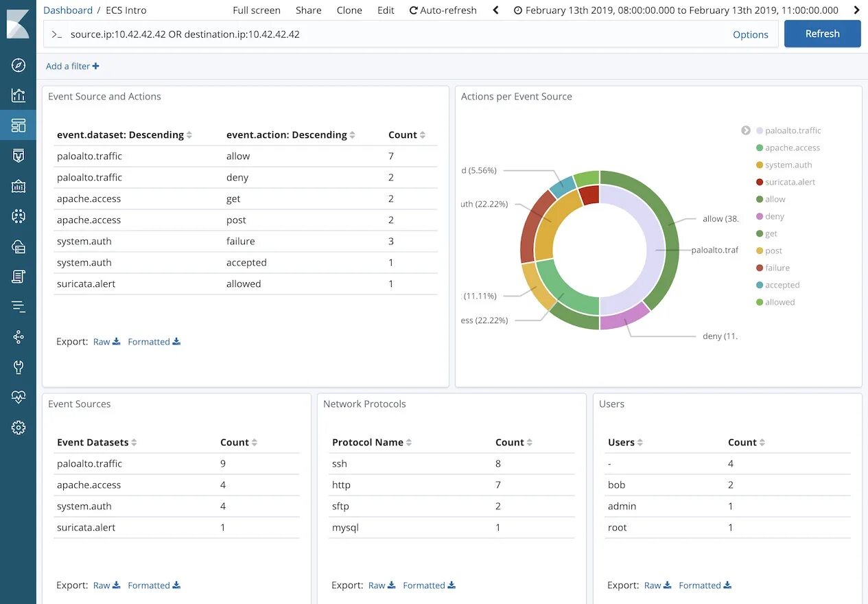Open Dashboard from its sidebar icon
This screenshot has height=604, width=868.
19,125
